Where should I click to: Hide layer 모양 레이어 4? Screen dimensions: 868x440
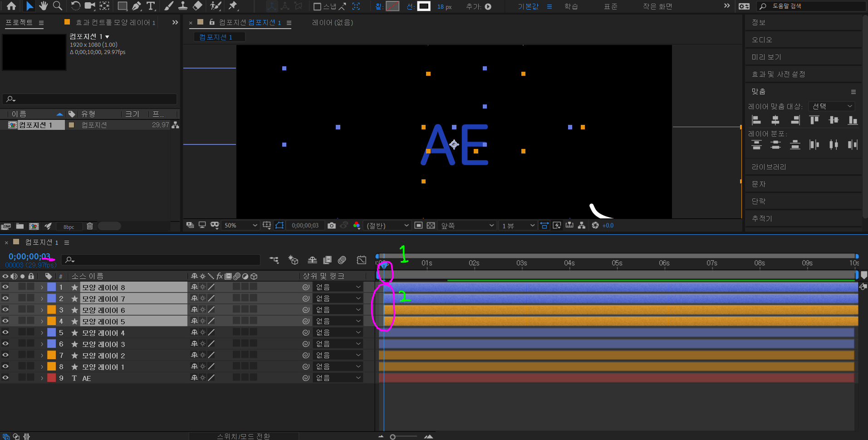point(5,332)
